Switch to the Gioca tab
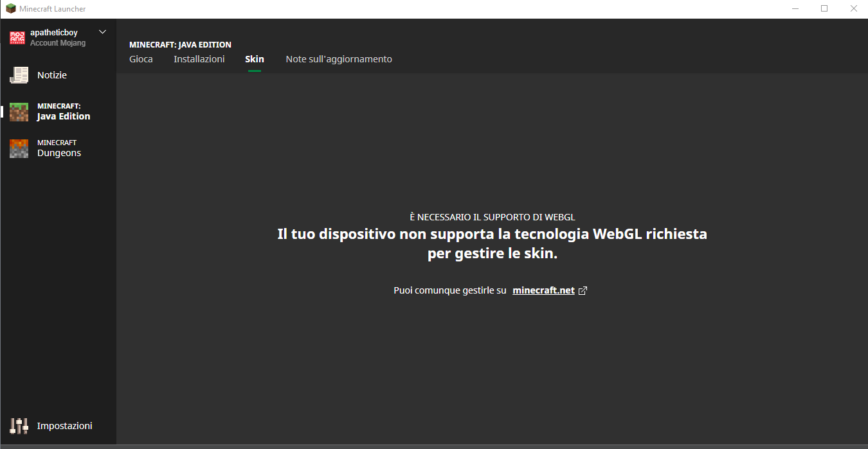The image size is (868, 449). pos(141,59)
